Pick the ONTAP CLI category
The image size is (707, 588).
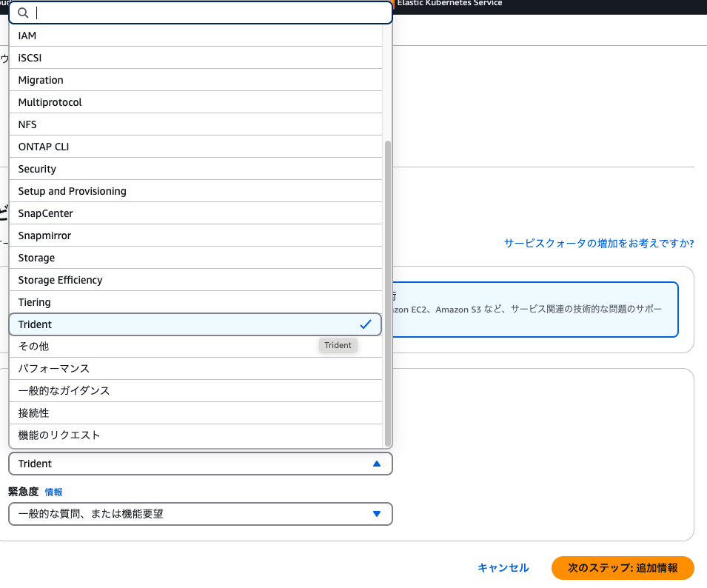195,147
